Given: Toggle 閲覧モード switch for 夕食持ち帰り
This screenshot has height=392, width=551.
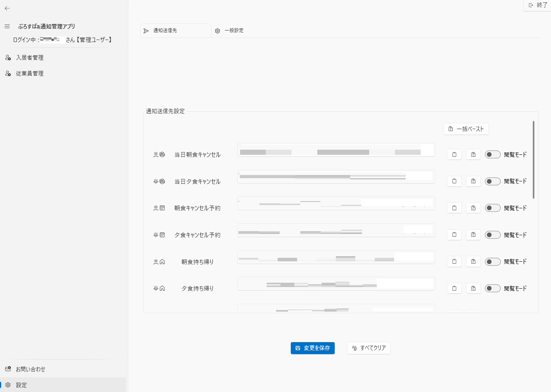Looking at the screenshot, I should 493,288.
